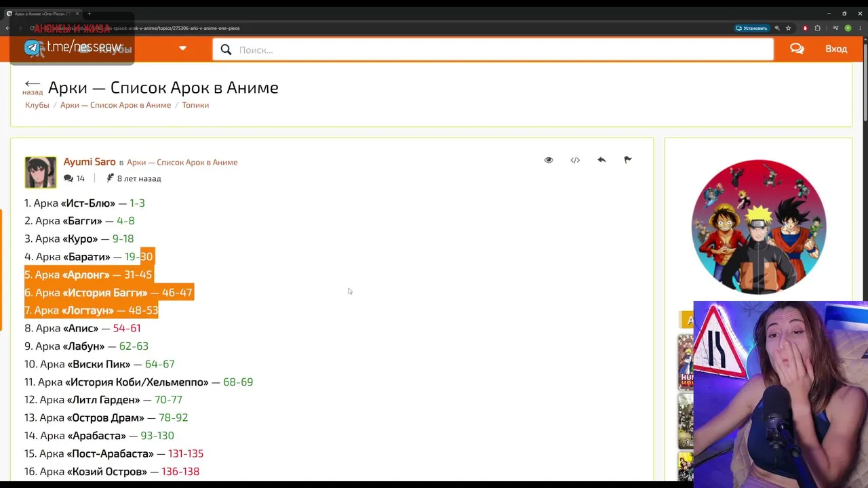Click the page title Арки — Список Арок в Аниме

(x=163, y=87)
